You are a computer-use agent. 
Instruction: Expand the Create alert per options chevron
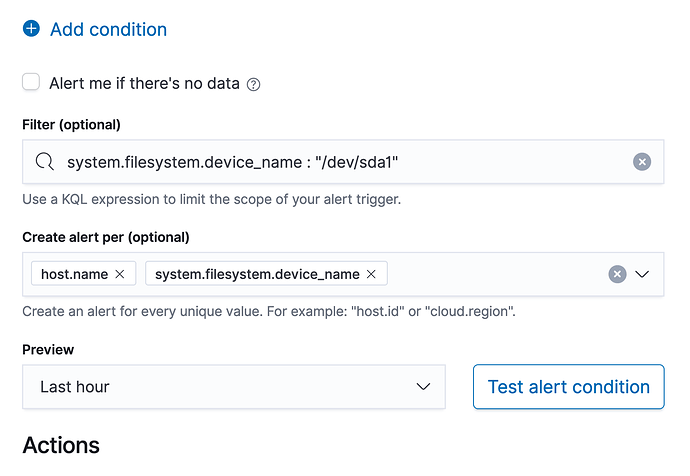coord(643,274)
